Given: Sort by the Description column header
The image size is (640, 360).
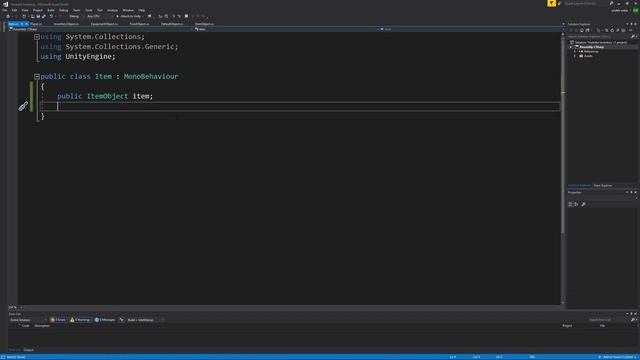Looking at the screenshot, I should click(42, 326).
